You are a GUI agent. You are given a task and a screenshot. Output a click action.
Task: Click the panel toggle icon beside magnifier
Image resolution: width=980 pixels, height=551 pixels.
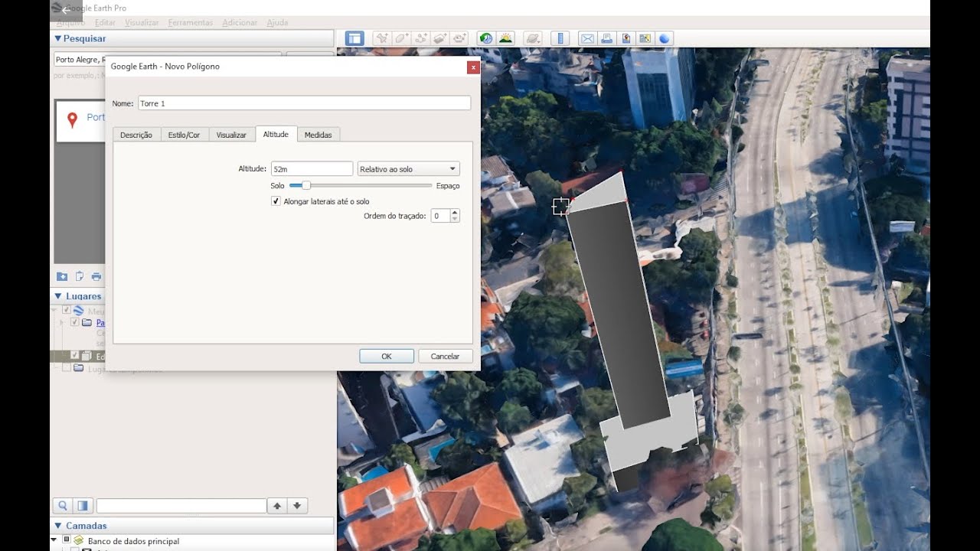click(x=83, y=506)
